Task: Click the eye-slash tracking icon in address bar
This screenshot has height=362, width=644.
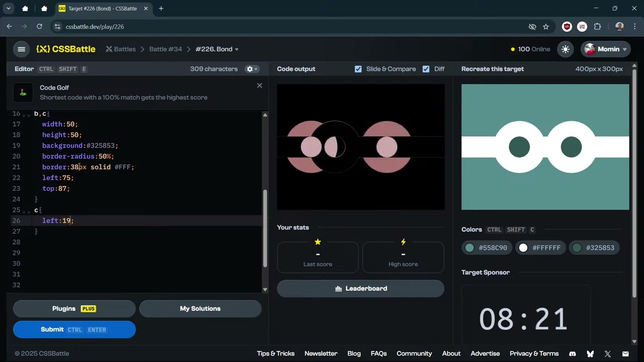Action: pyautogui.click(x=532, y=27)
